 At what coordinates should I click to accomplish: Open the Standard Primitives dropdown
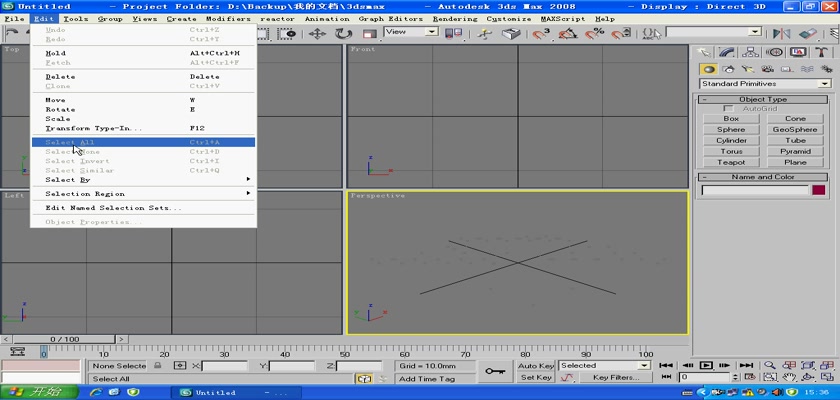[765, 84]
